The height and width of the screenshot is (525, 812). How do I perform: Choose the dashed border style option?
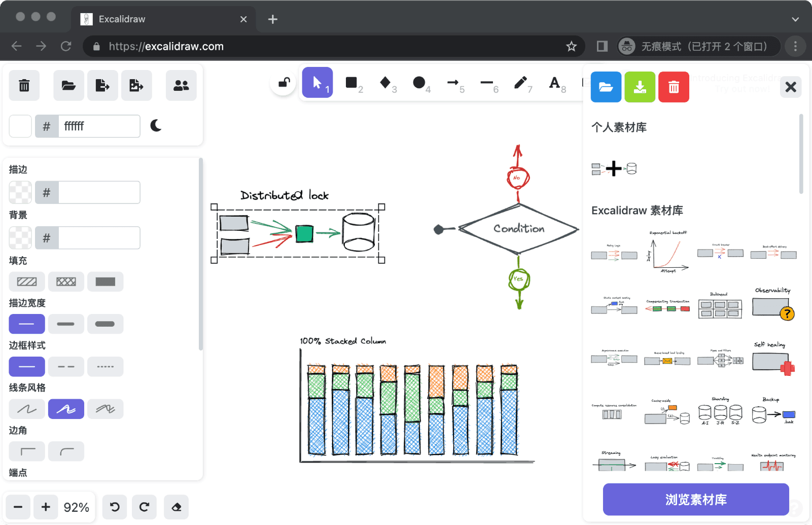pyautogui.click(x=66, y=367)
